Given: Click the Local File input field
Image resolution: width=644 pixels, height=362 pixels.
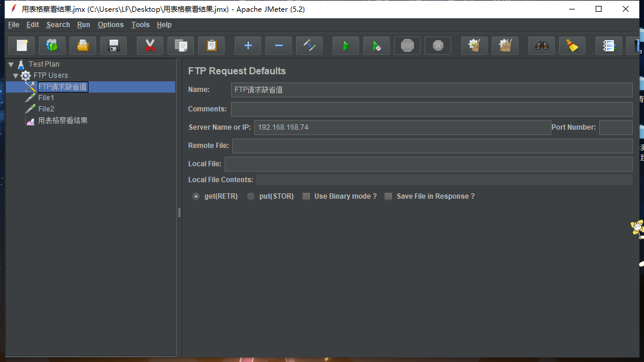Looking at the screenshot, I should click(x=428, y=164).
